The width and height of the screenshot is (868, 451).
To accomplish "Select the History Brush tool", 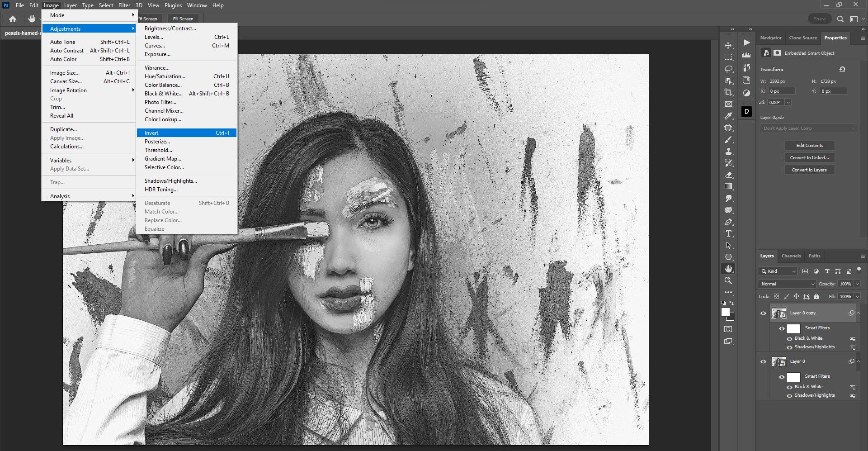I will pyautogui.click(x=728, y=163).
